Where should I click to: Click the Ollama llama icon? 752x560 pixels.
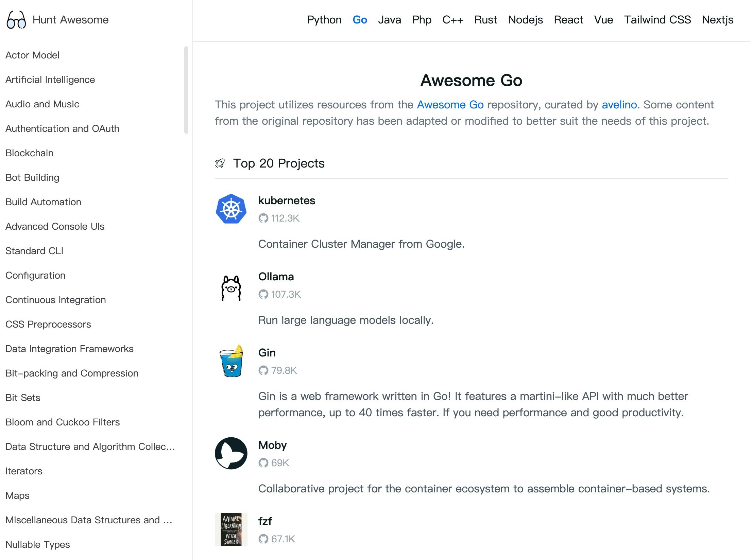[x=231, y=288]
